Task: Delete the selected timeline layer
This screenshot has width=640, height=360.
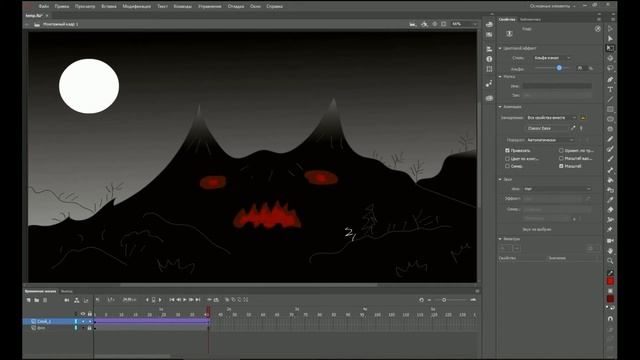Action: (x=45, y=300)
